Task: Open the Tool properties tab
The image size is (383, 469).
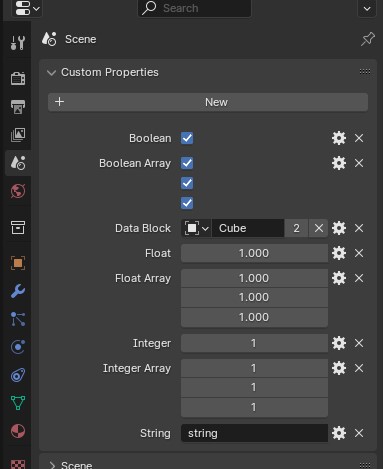Action: [x=18, y=43]
